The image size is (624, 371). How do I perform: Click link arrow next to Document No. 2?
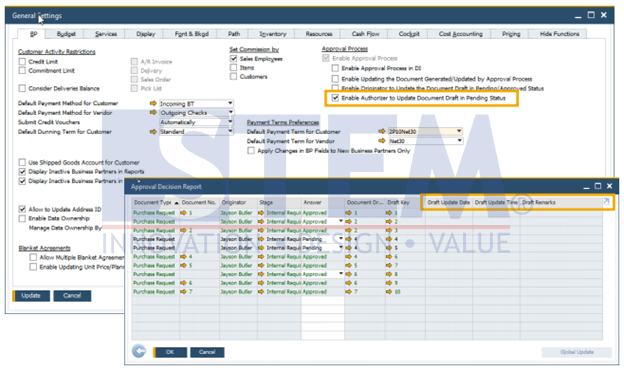(x=183, y=230)
